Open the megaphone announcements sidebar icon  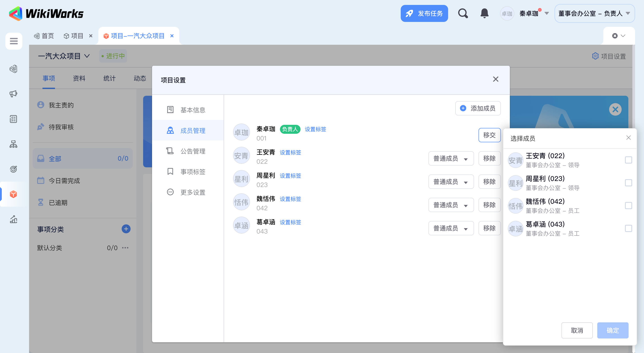(x=13, y=94)
